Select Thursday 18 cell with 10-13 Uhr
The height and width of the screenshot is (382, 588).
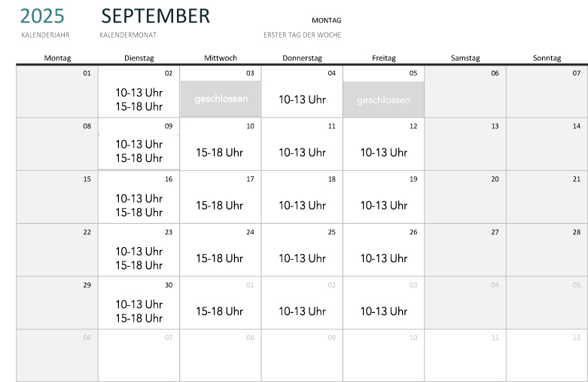[x=302, y=206]
